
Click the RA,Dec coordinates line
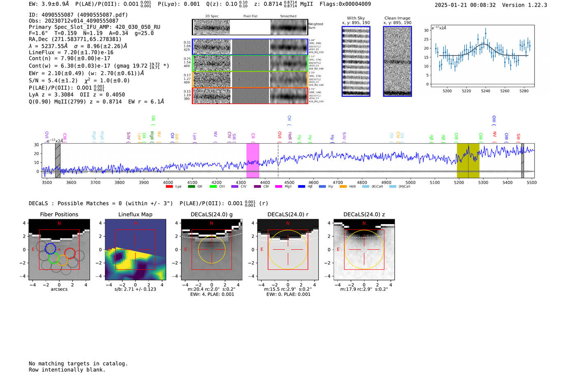75,39
